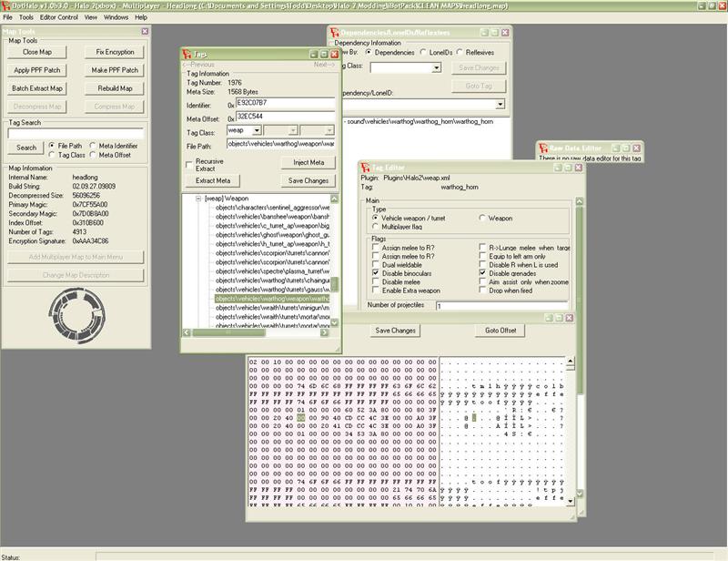Open the weap Tag Class dropdown
The height and width of the screenshot is (561, 728).
click(x=257, y=130)
